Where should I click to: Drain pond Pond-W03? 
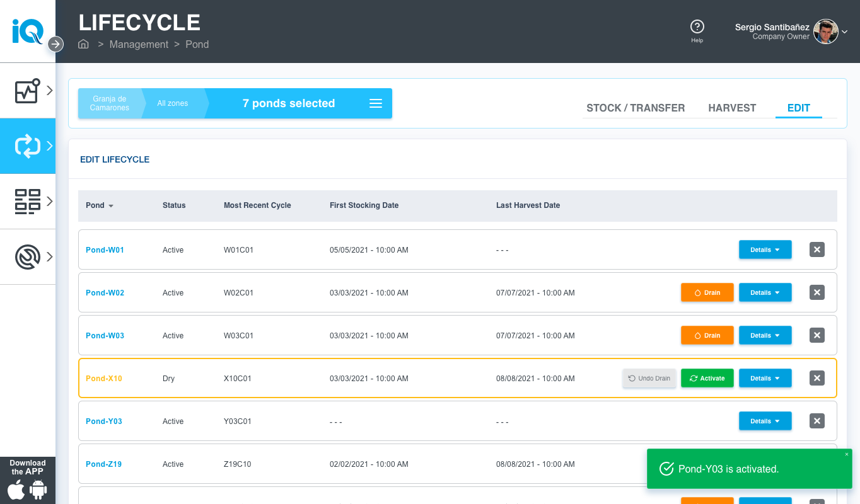click(707, 336)
